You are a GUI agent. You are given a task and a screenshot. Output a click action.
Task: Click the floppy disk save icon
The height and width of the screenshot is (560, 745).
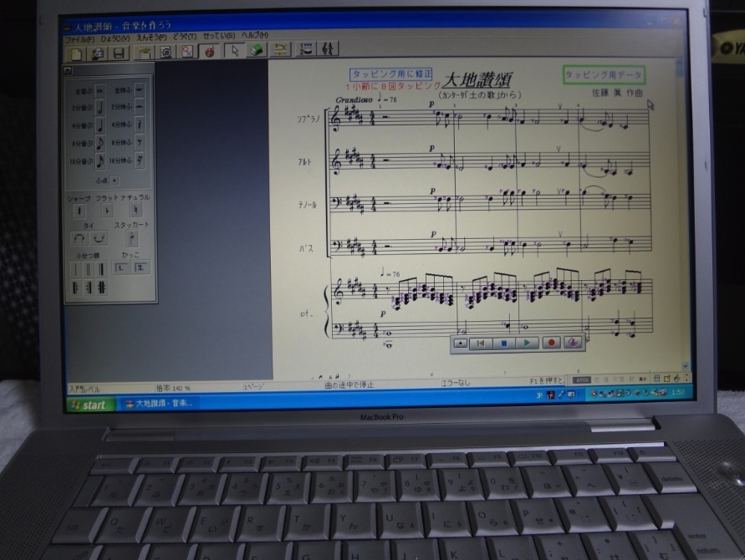(119, 53)
